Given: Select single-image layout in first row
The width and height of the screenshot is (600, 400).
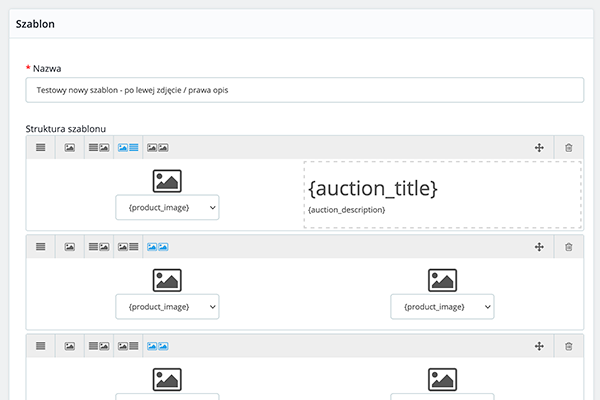Looking at the screenshot, I should pos(70,147).
